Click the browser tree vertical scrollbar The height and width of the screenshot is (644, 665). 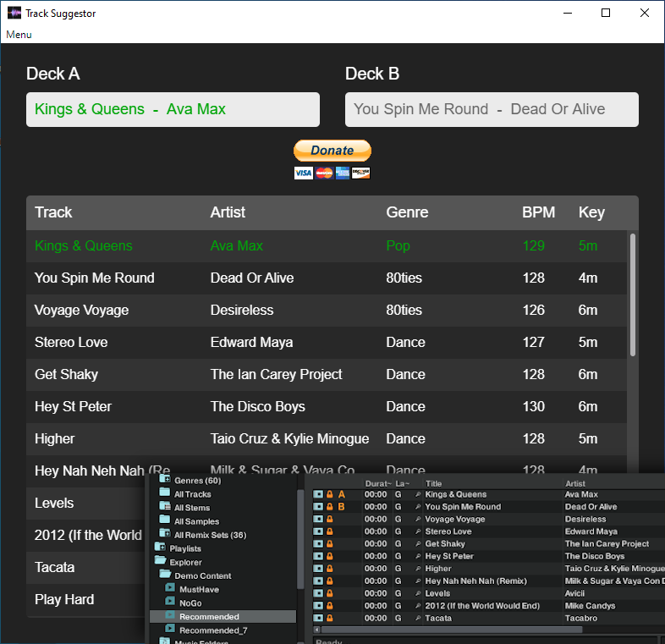[300, 540]
